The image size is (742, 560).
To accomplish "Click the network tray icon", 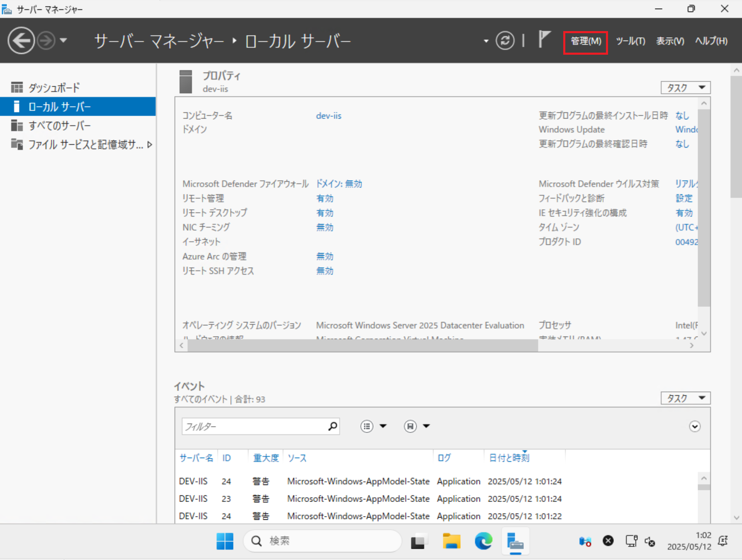I will coord(631,541).
